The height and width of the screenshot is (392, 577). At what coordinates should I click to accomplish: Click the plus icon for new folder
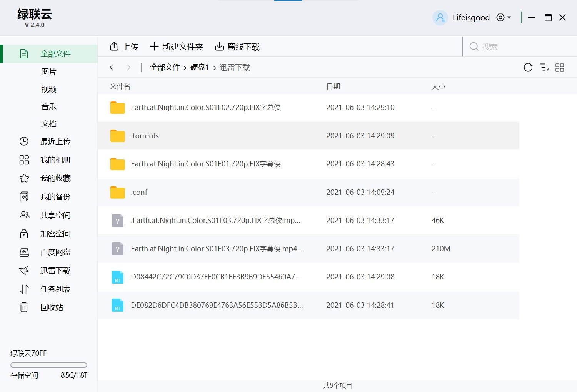(x=154, y=47)
